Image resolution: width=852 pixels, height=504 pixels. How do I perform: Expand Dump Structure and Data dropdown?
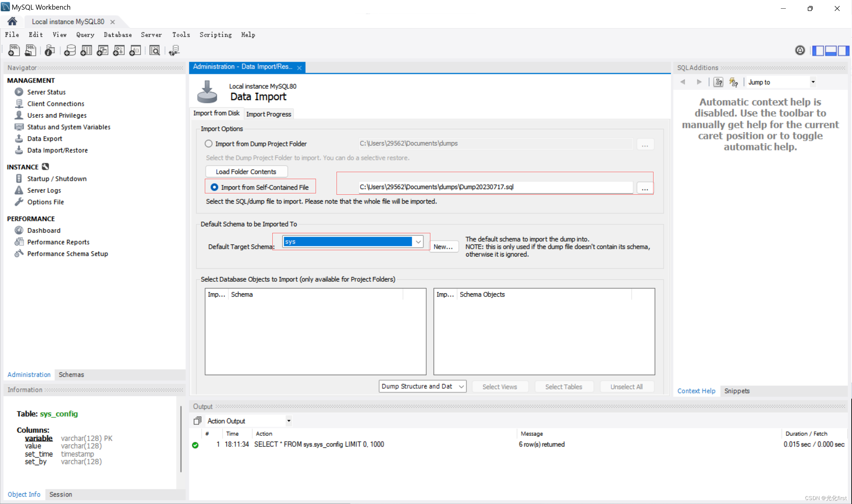coord(461,386)
